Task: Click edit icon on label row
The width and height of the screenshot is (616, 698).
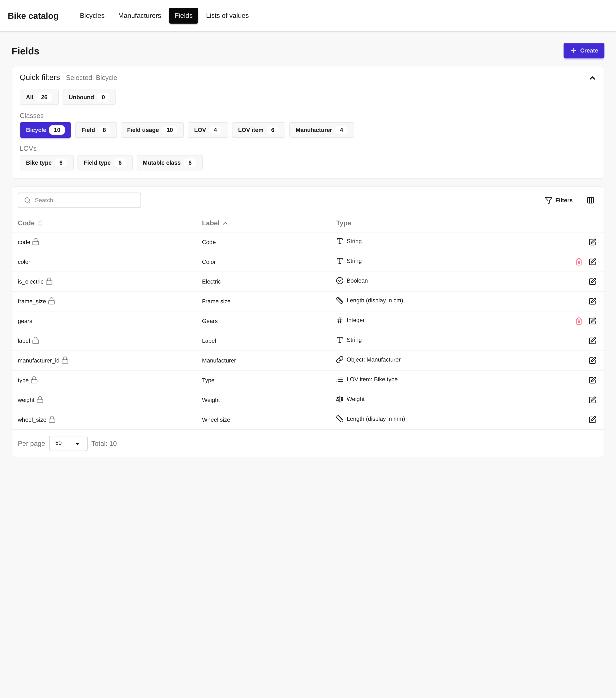Action: tap(592, 341)
